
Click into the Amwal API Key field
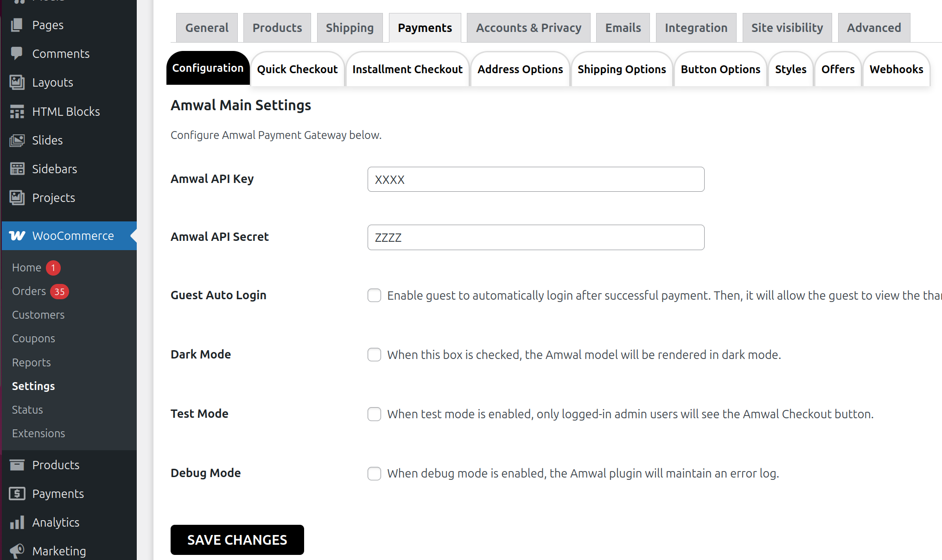coord(535,180)
